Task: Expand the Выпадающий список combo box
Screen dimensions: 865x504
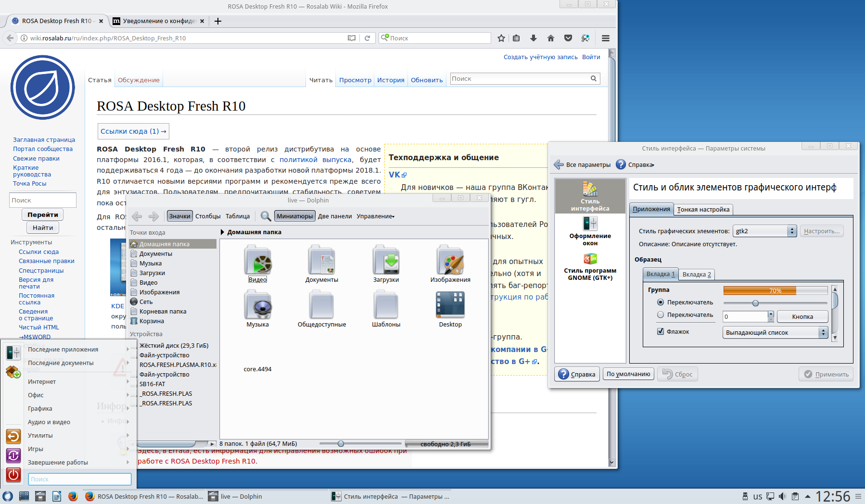Action: pyautogui.click(x=775, y=332)
